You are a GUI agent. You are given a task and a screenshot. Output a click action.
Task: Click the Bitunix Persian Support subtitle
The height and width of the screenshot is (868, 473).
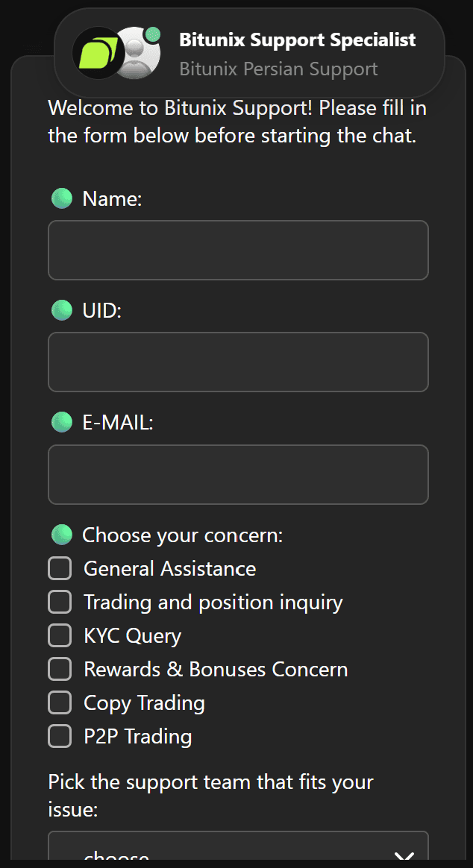(x=278, y=69)
